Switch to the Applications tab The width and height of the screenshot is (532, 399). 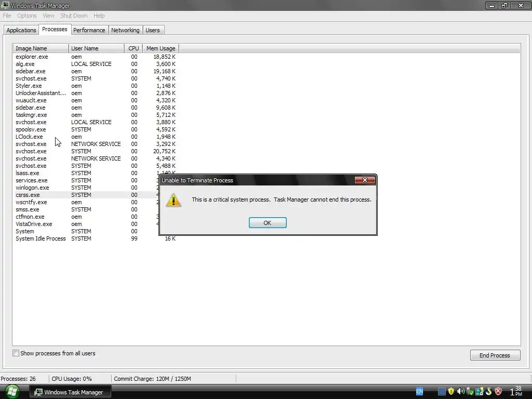pos(21,30)
